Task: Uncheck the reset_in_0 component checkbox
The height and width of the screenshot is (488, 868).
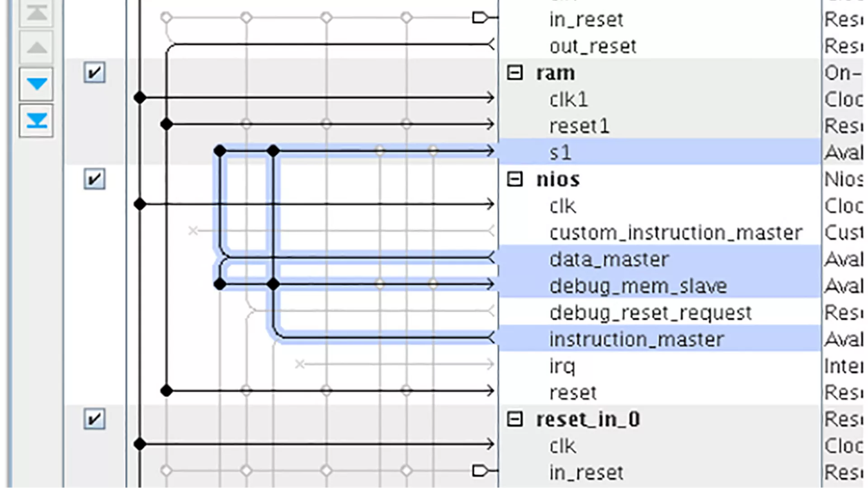Action: click(x=94, y=419)
